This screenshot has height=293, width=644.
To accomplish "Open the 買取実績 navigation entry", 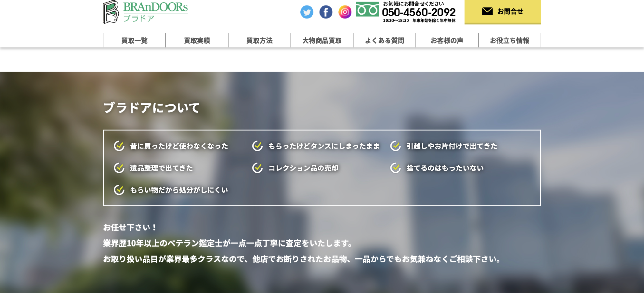I will point(197,40).
